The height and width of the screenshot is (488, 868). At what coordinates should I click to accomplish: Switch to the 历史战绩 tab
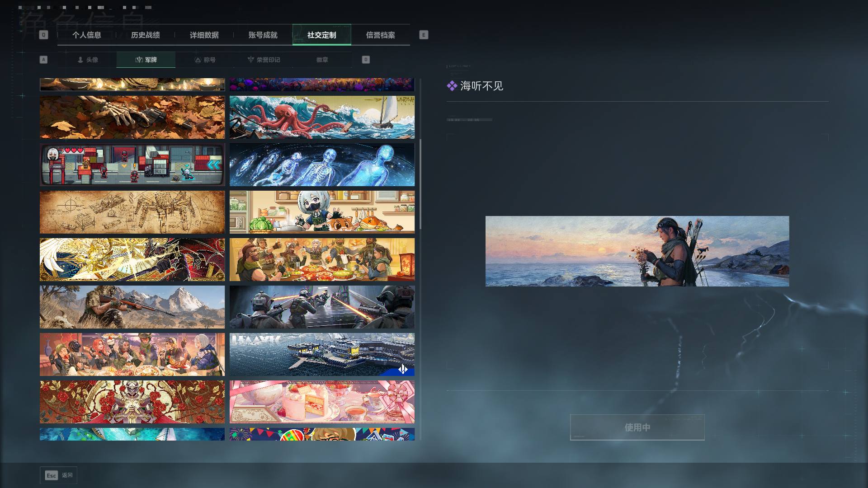click(x=145, y=35)
